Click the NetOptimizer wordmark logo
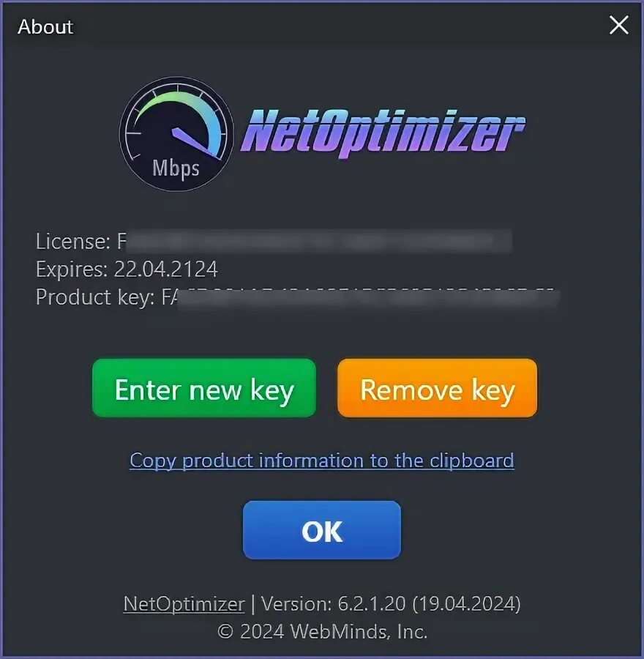The width and height of the screenshot is (644, 659). point(383,133)
